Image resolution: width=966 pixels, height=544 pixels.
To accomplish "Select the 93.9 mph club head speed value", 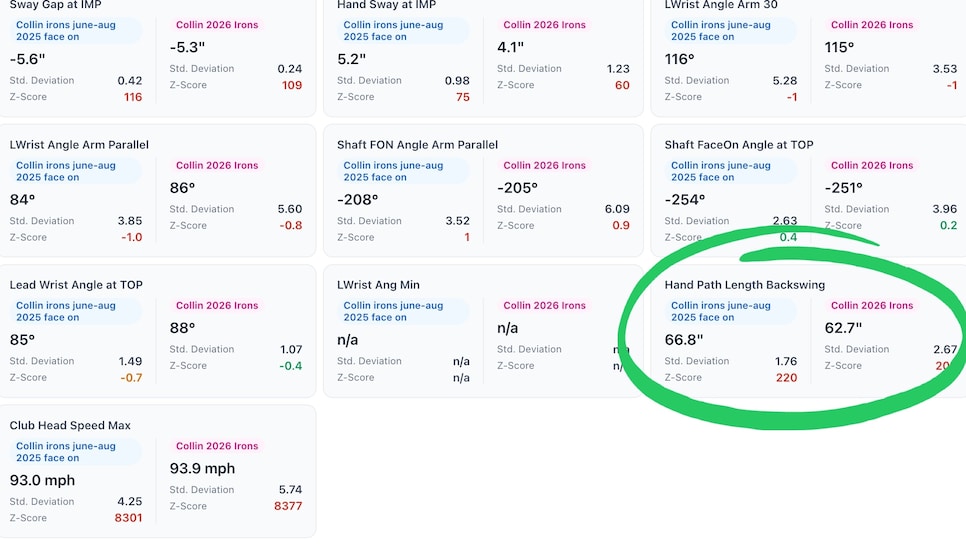I will [x=202, y=469].
